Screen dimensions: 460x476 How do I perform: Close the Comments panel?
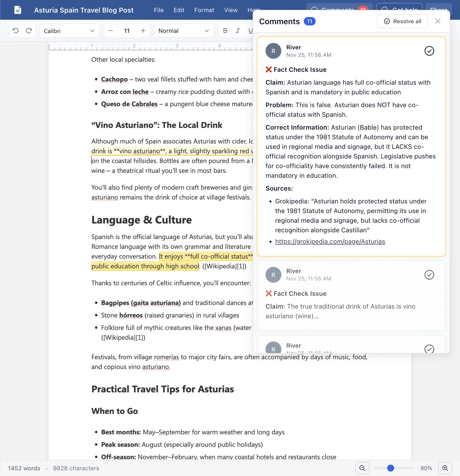[438, 21]
